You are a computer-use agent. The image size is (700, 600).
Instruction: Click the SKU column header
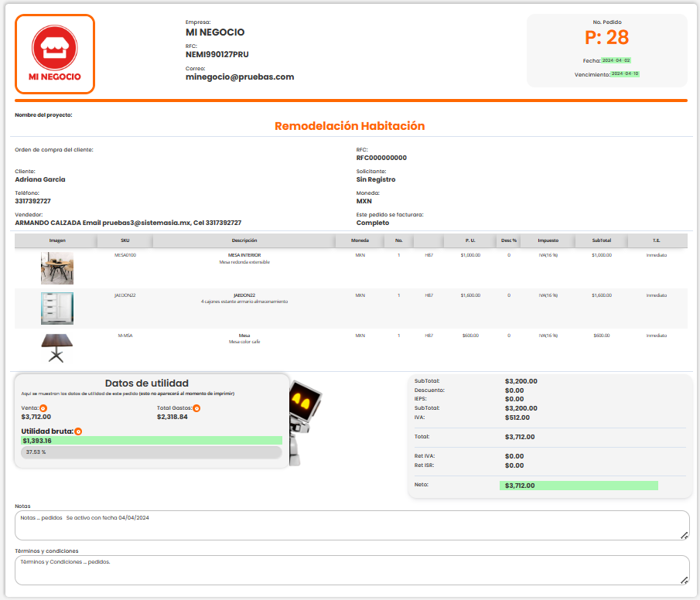tap(125, 240)
